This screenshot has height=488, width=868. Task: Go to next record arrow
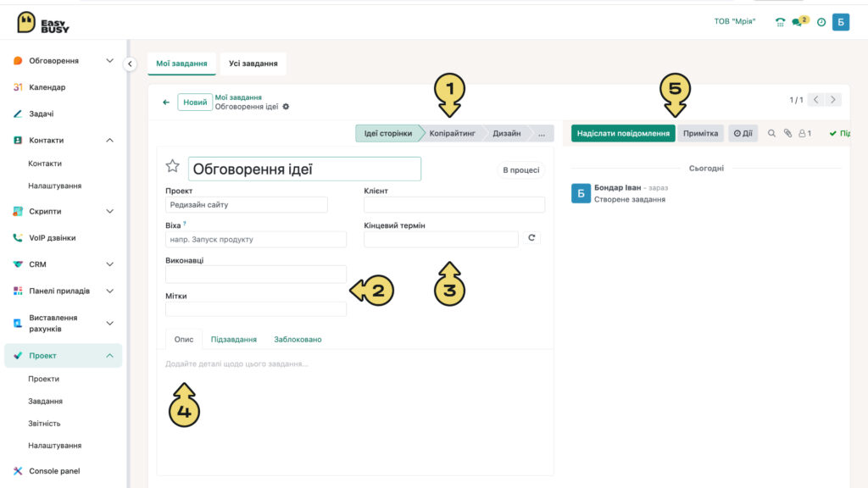pos(832,100)
